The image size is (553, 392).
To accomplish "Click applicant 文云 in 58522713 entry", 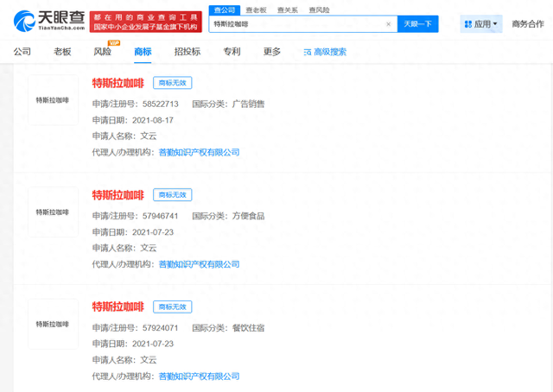I will (149, 136).
